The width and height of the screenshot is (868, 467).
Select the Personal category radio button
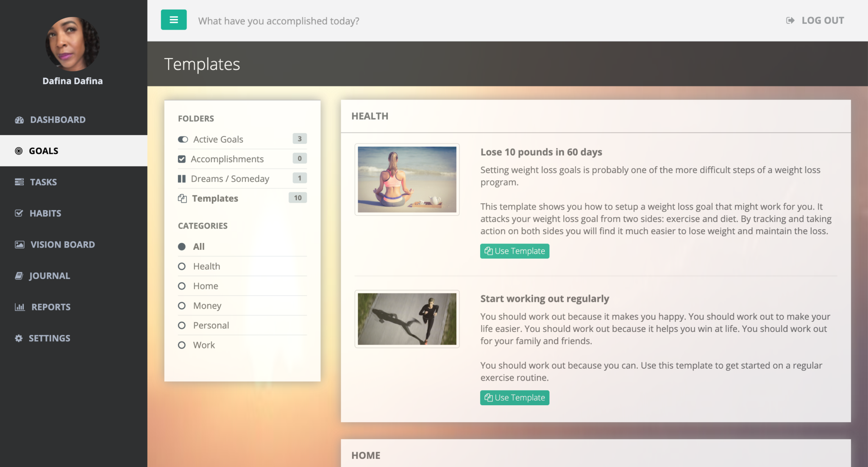click(182, 326)
